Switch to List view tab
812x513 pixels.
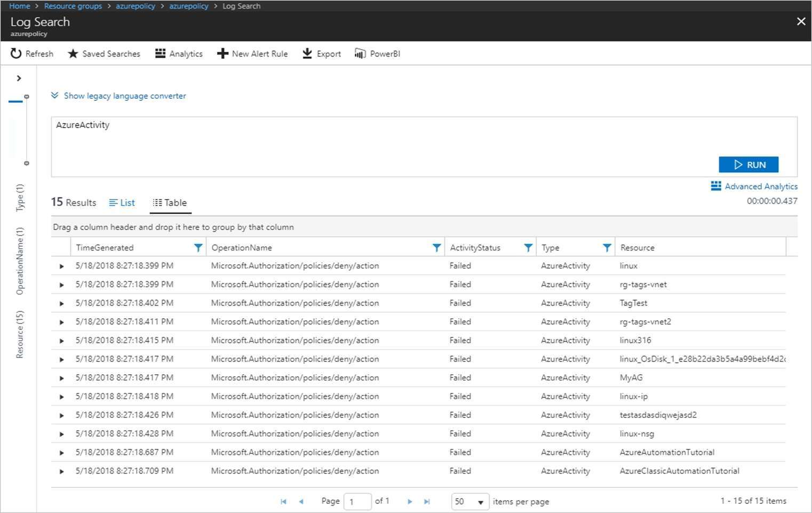(122, 203)
